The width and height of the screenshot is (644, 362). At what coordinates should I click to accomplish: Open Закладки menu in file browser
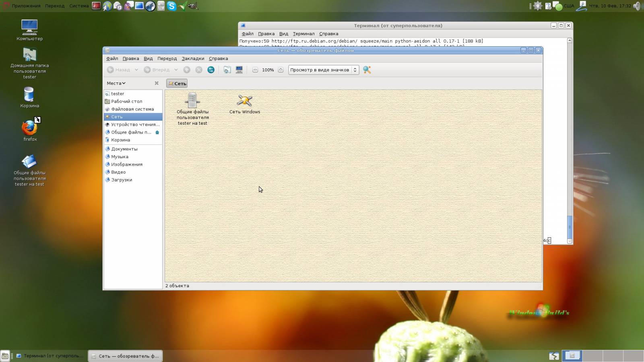pyautogui.click(x=193, y=58)
